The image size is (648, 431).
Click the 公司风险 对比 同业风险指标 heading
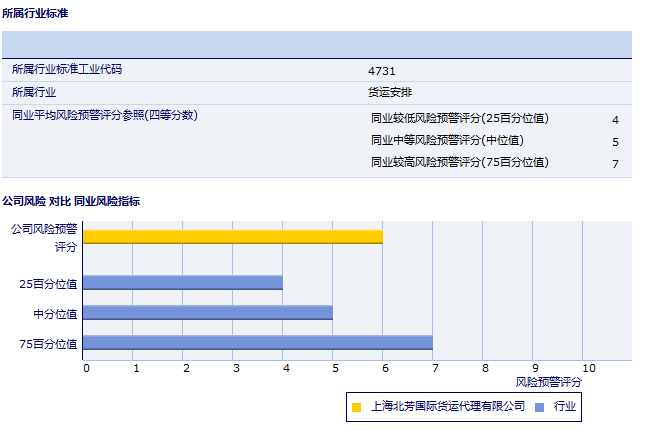pyautogui.click(x=71, y=201)
